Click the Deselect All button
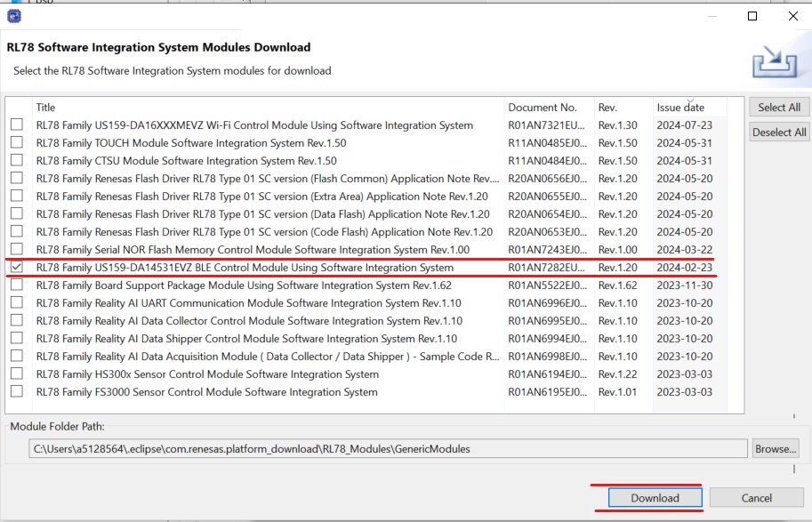Viewport: 812px width, 522px height. (779, 132)
